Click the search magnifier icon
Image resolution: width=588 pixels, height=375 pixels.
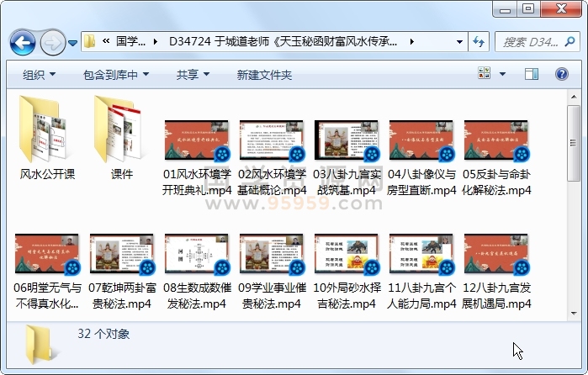click(x=569, y=42)
